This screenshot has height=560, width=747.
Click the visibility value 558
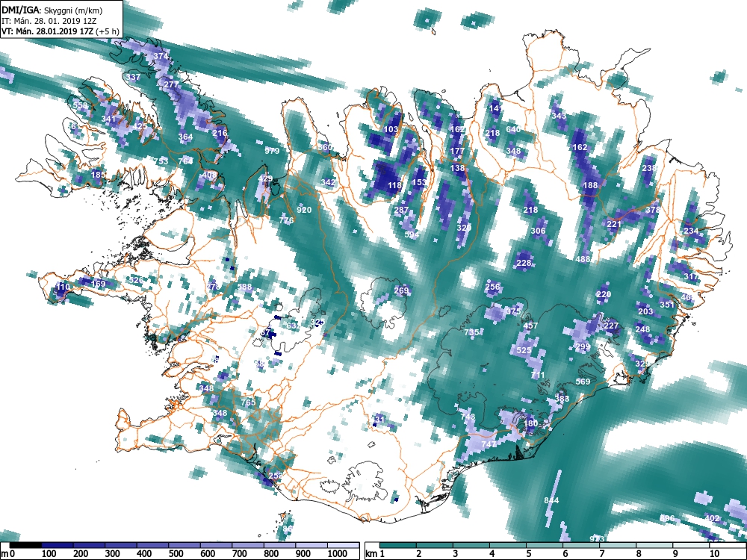point(80,105)
